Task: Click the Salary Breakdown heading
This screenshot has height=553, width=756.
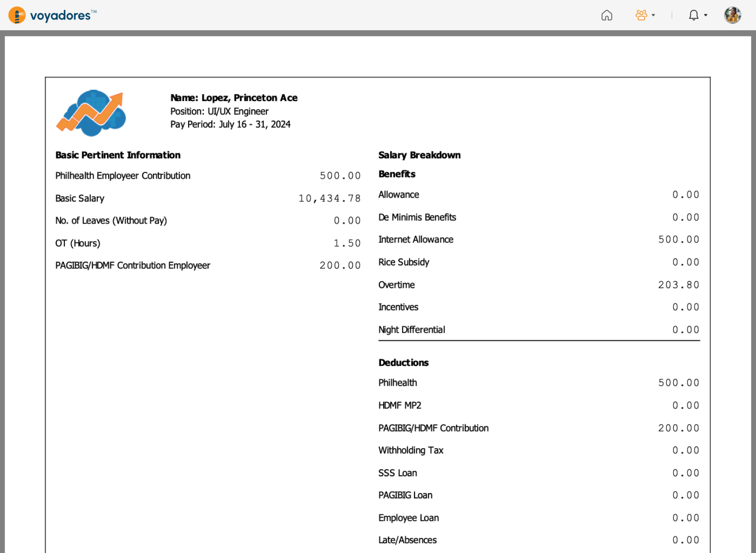Action: tap(420, 155)
